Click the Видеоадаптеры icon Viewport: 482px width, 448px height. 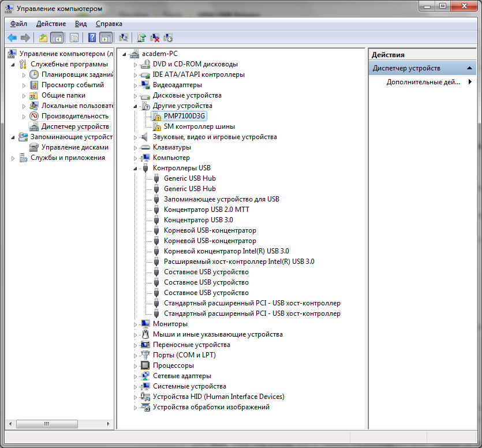tap(145, 85)
